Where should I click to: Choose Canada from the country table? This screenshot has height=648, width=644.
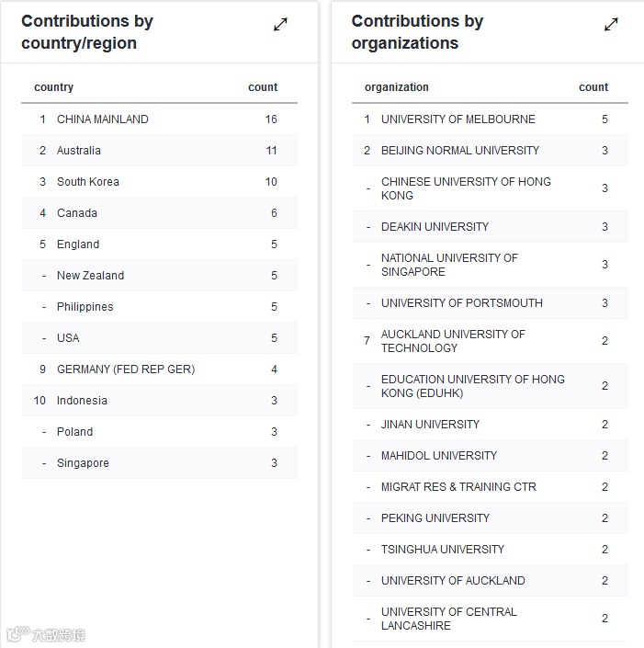77,213
